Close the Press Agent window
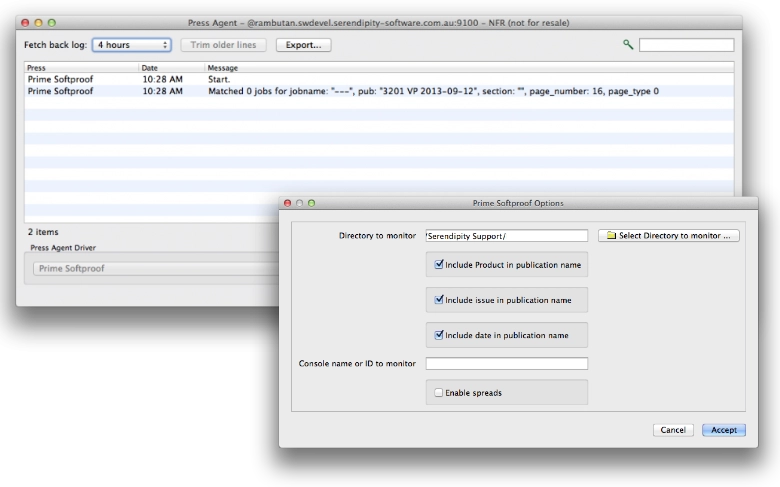The image size is (780, 487). (x=25, y=22)
